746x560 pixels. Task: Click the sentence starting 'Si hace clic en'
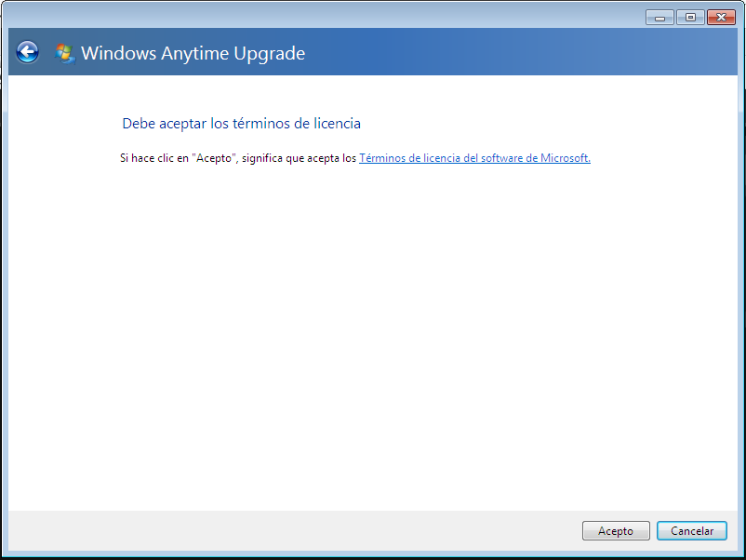click(x=238, y=158)
